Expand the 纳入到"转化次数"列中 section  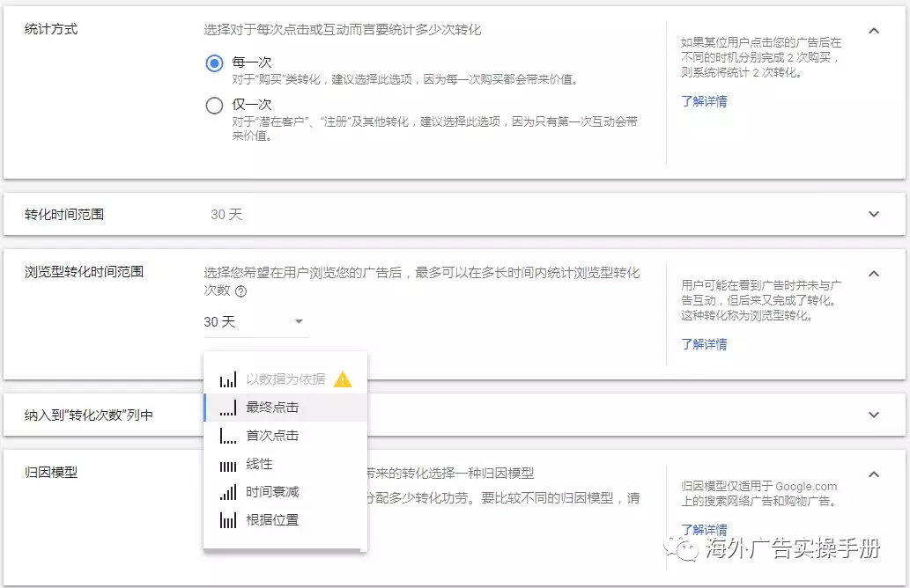pyautogui.click(x=873, y=415)
